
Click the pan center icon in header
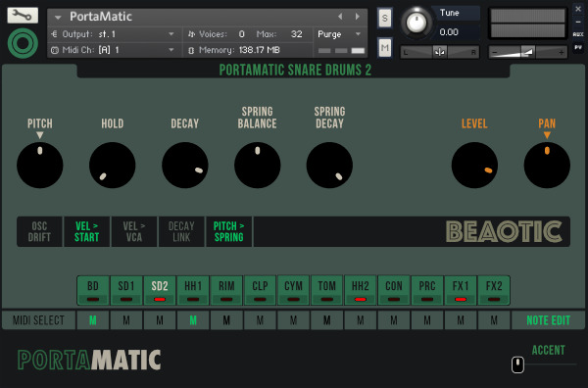tap(439, 52)
